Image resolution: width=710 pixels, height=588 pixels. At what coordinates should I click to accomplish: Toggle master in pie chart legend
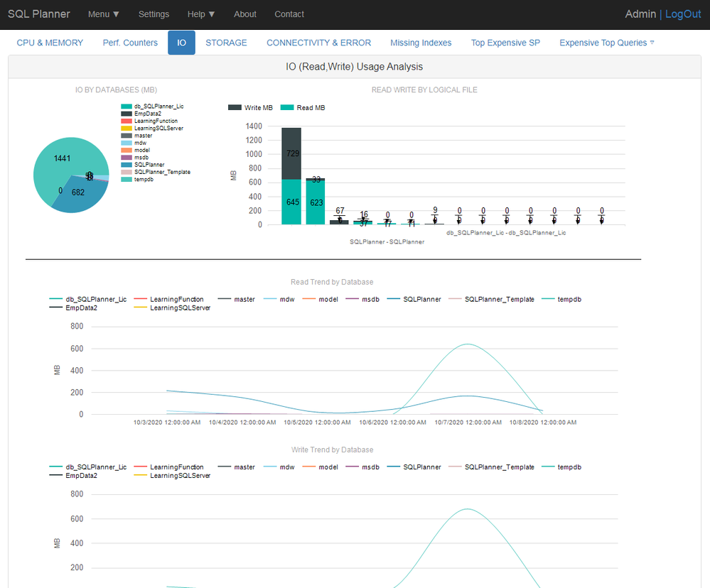click(136, 136)
